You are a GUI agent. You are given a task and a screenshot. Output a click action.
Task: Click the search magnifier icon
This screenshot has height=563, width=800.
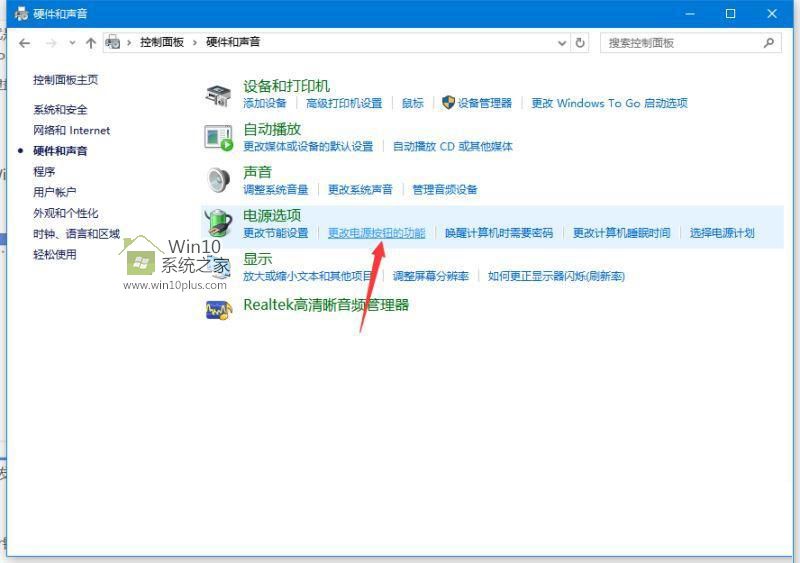pyautogui.click(x=769, y=43)
